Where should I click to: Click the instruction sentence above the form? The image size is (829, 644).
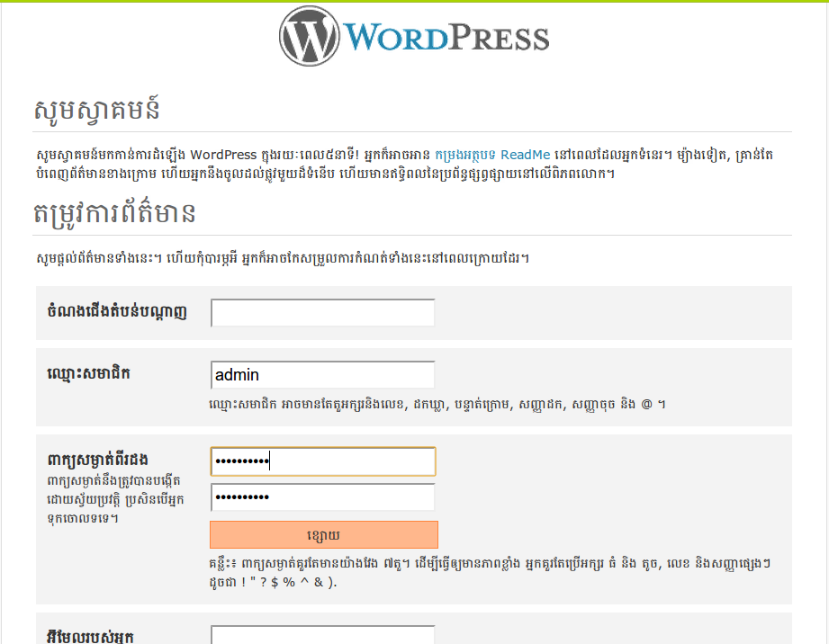pyautogui.click(x=279, y=259)
